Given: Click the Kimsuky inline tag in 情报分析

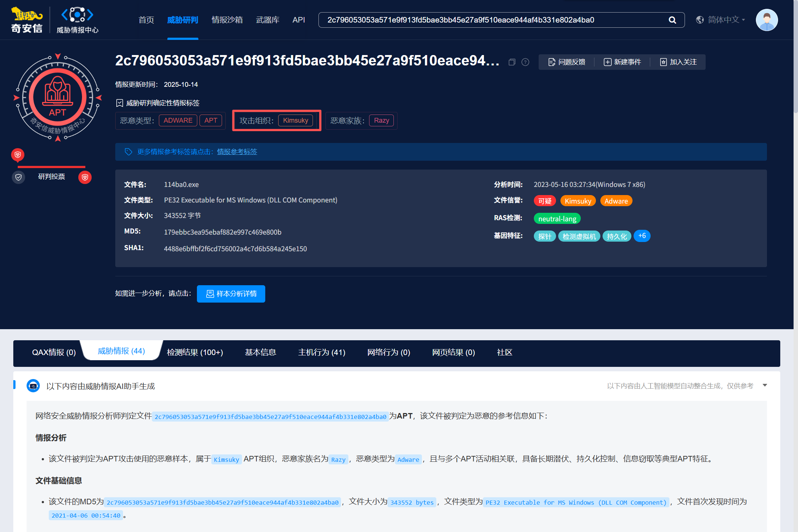Looking at the screenshot, I should tap(226, 460).
